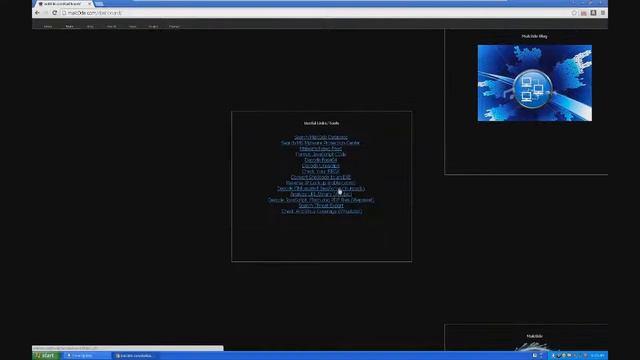Image resolution: width=640 pixels, height=360 pixels.
Task: Switch to the malc0de taskbar window button
Action: click(x=135, y=356)
